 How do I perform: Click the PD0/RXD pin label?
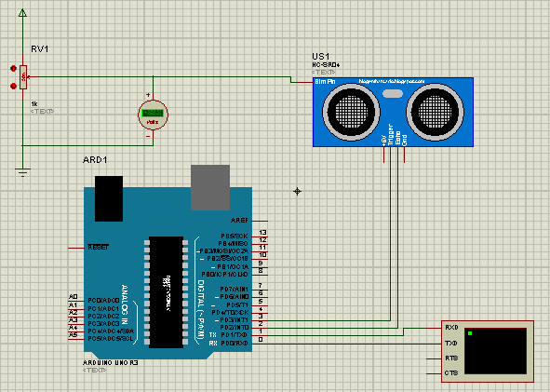(235, 343)
